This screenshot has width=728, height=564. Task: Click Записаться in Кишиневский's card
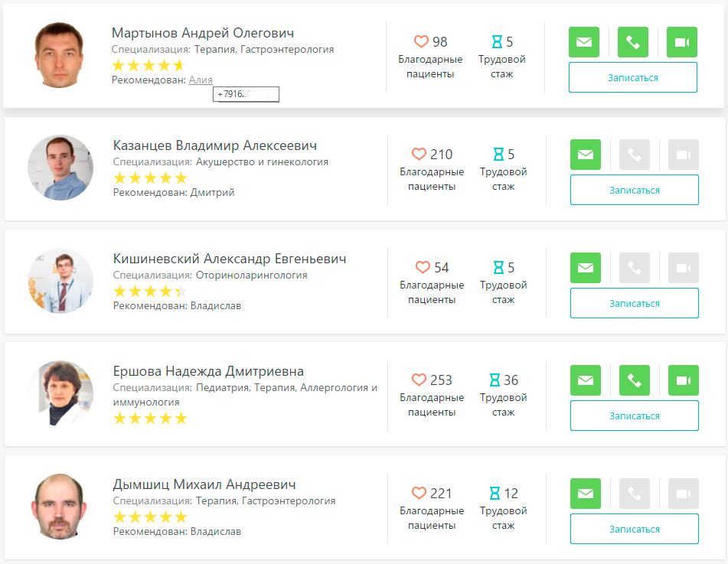634,303
